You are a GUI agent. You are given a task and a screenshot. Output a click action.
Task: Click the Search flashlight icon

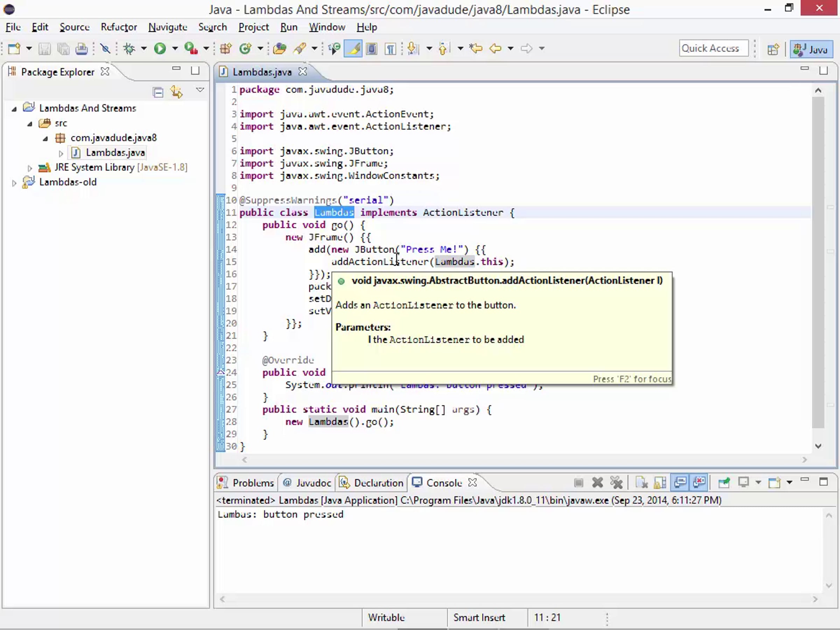(300, 49)
